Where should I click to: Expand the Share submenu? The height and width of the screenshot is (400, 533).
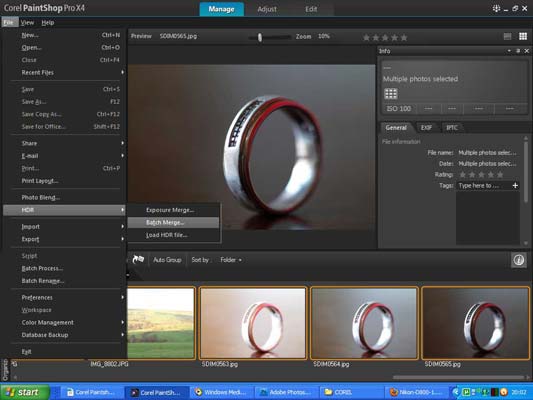click(65, 143)
